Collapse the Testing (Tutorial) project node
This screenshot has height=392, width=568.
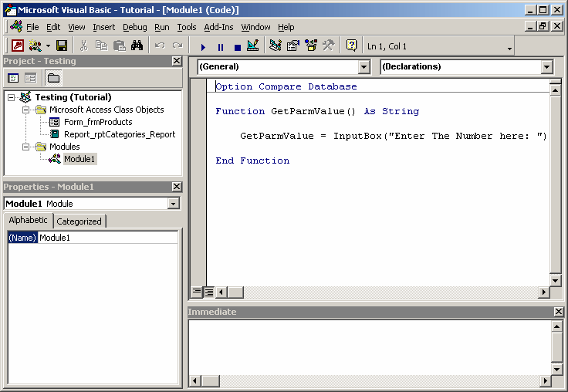12,97
